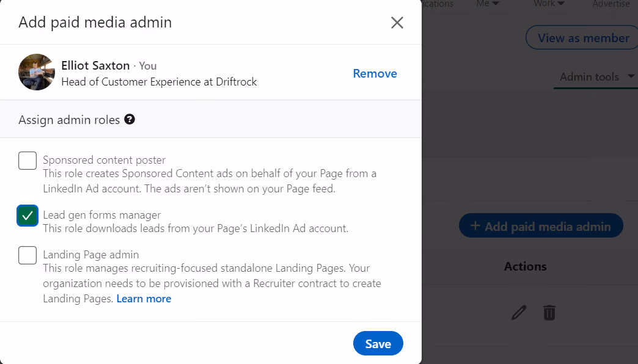The image size is (638, 364).
Task: Uncheck the Lead gen forms manager checkbox
Action: coord(28,216)
